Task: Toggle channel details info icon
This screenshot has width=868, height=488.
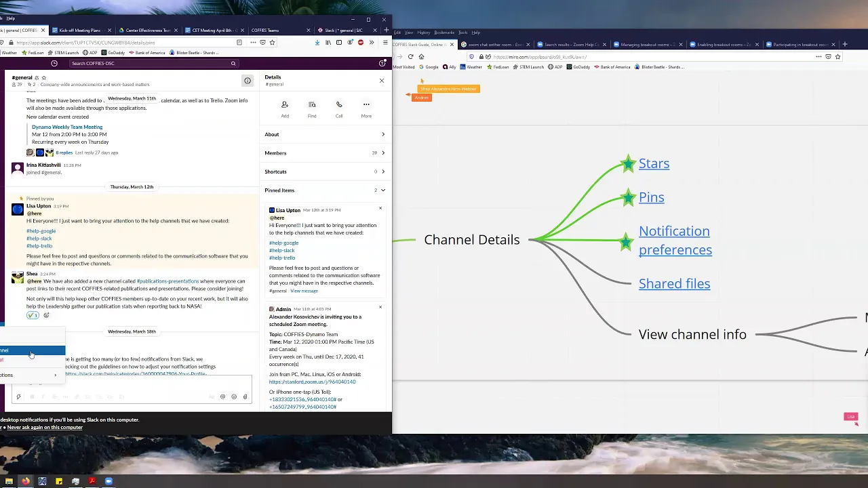Action: tap(248, 81)
